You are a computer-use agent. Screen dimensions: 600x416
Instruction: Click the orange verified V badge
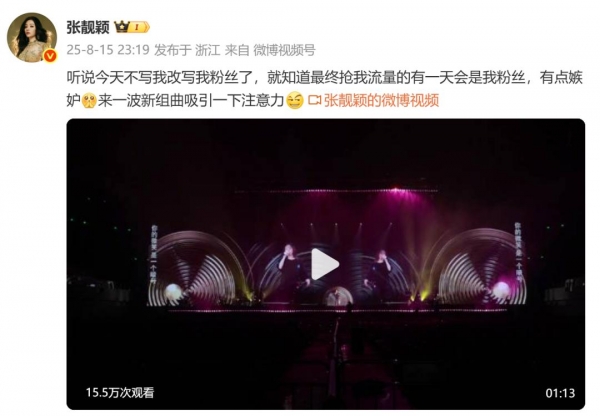pyautogui.click(x=50, y=56)
